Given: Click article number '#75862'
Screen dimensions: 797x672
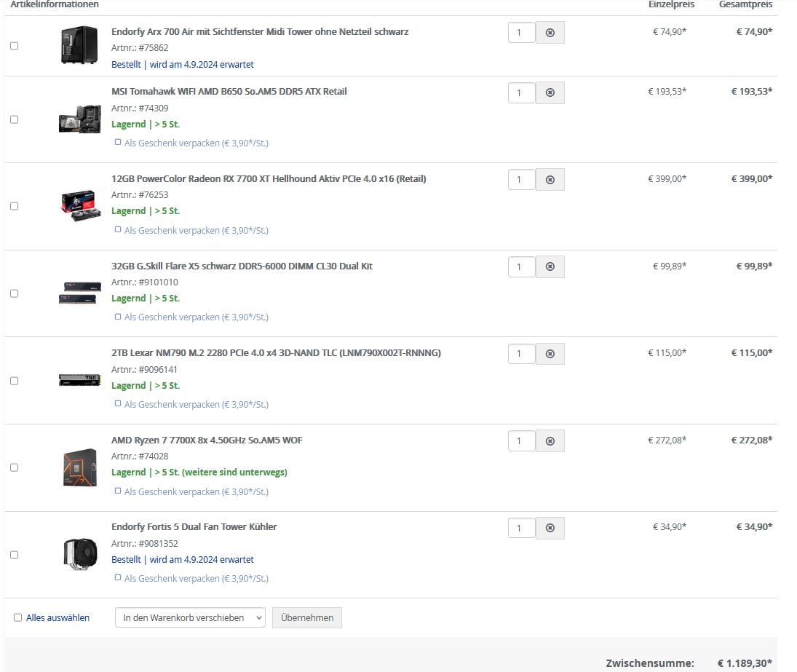Looking at the screenshot, I should click(153, 48).
